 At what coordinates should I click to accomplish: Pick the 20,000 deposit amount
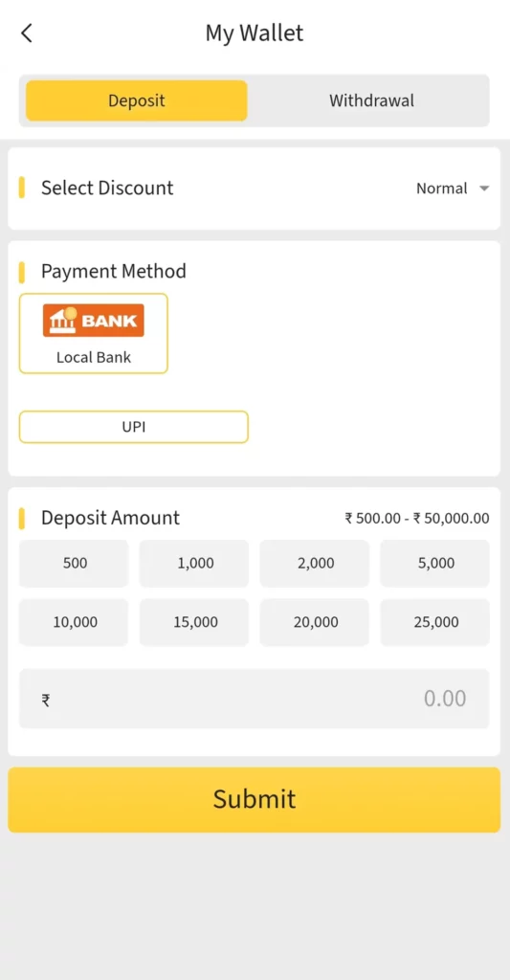[315, 622]
